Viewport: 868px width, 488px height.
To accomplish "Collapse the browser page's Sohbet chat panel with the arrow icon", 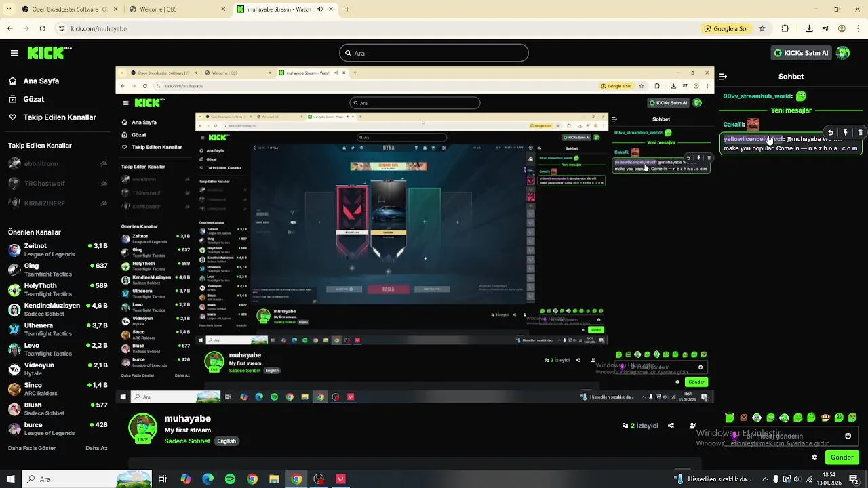I will coord(723,77).
